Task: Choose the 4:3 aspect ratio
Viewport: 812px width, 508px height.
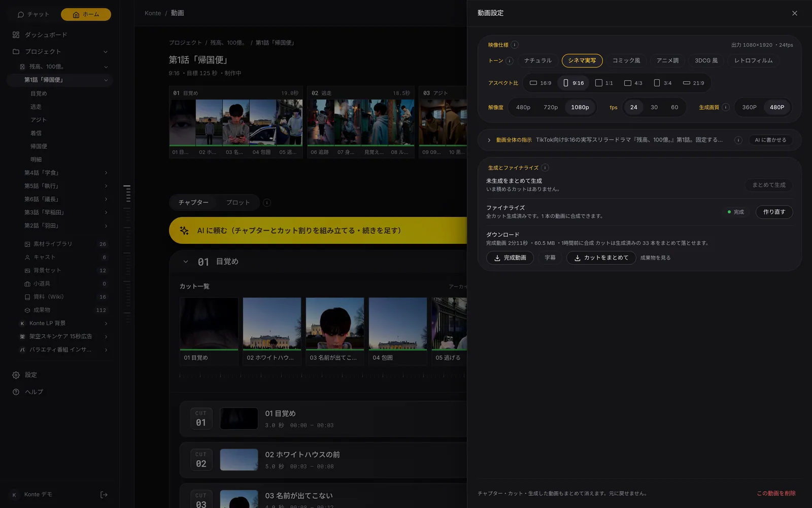Action: [633, 83]
